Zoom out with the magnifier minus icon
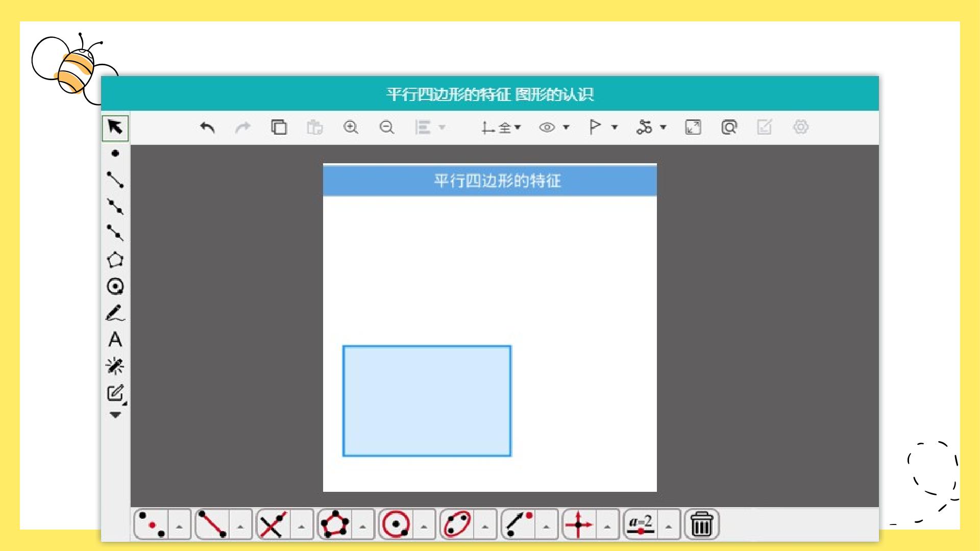Image resolution: width=980 pixels, height=551 pixels. coord(387,127)
